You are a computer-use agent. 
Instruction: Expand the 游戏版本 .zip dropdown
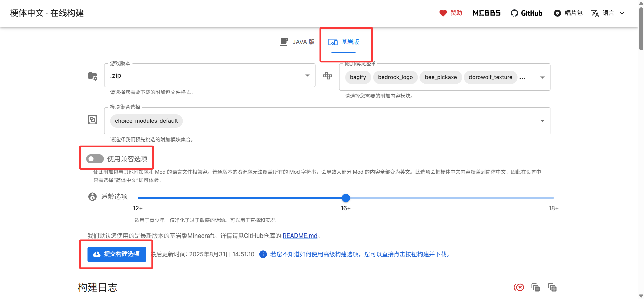pos(307,75)
